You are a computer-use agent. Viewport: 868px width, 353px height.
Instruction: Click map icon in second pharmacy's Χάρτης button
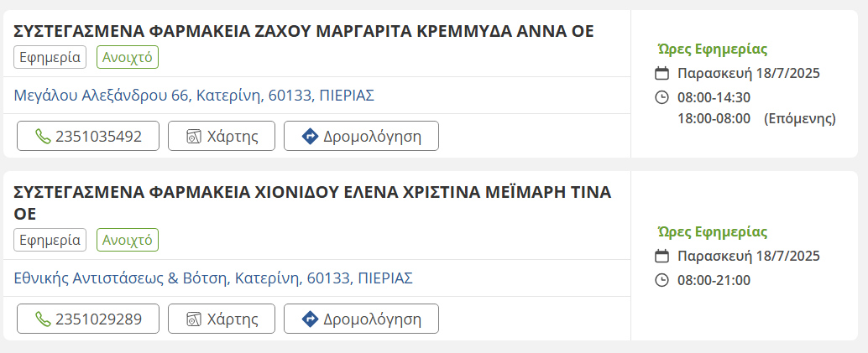194,319
